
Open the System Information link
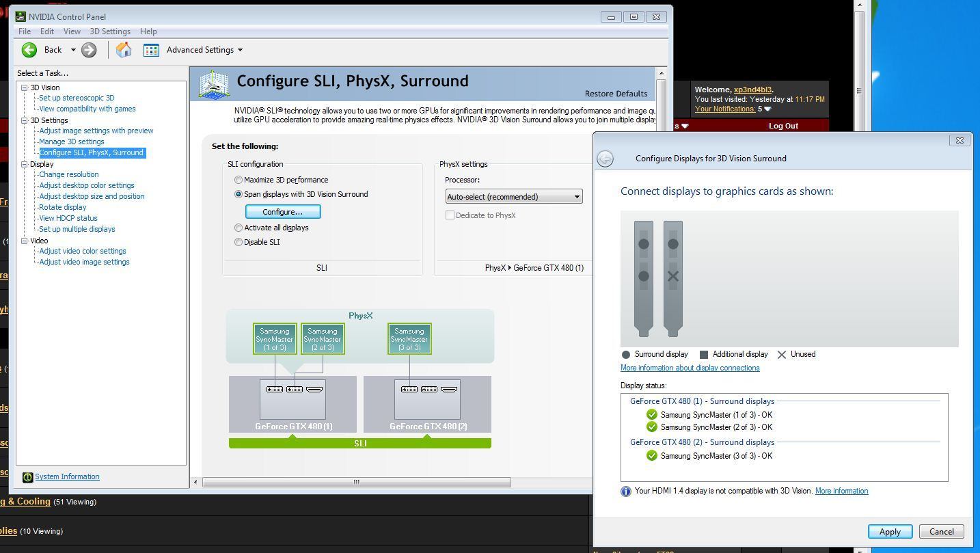(x=67, y=476)
